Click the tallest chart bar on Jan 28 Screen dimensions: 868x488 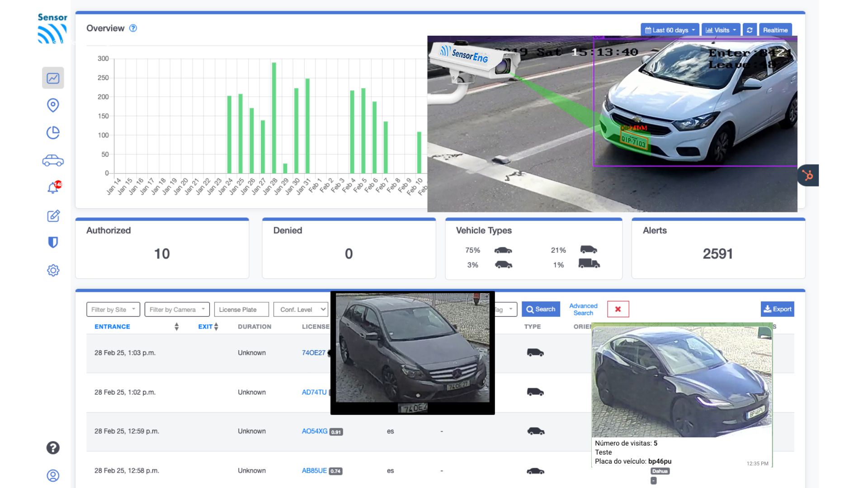(274, 118)
